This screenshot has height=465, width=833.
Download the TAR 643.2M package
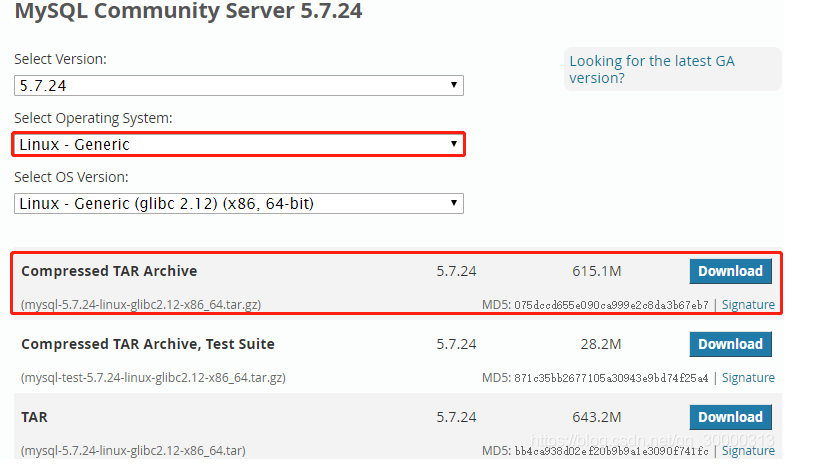[730, 417]
